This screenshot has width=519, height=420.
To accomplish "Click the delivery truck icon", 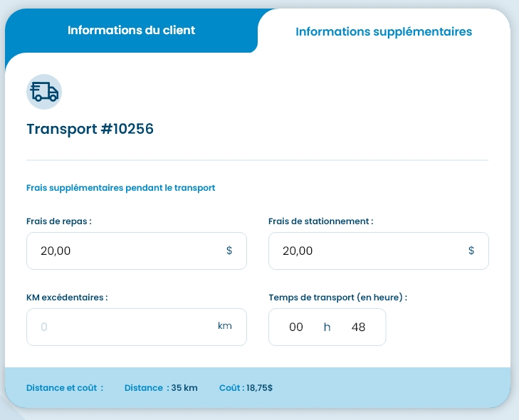I will point(44,92).
